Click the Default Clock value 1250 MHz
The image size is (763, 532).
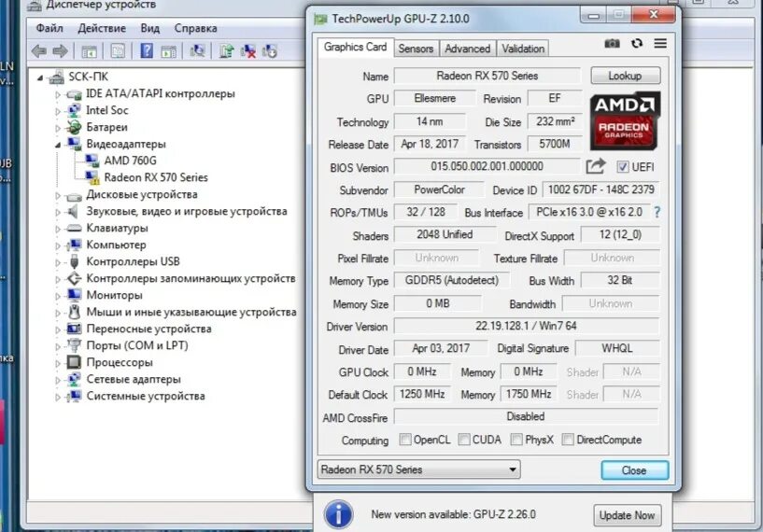[422, 394]
